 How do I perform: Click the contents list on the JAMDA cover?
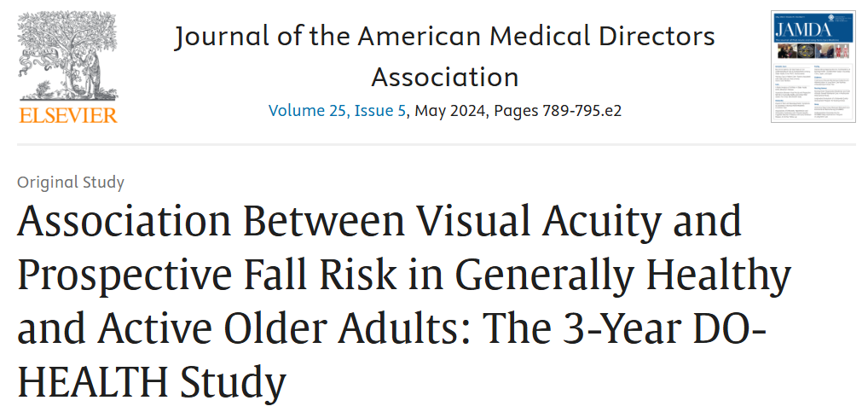[813, 91]
